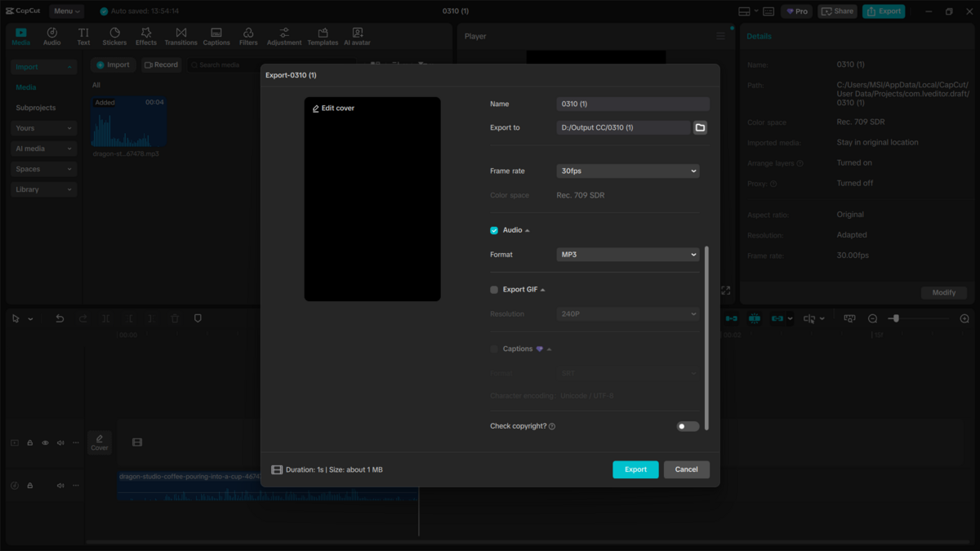Collapse the Export GIF section
The image size is (980, 551).
tap(542, 288)
